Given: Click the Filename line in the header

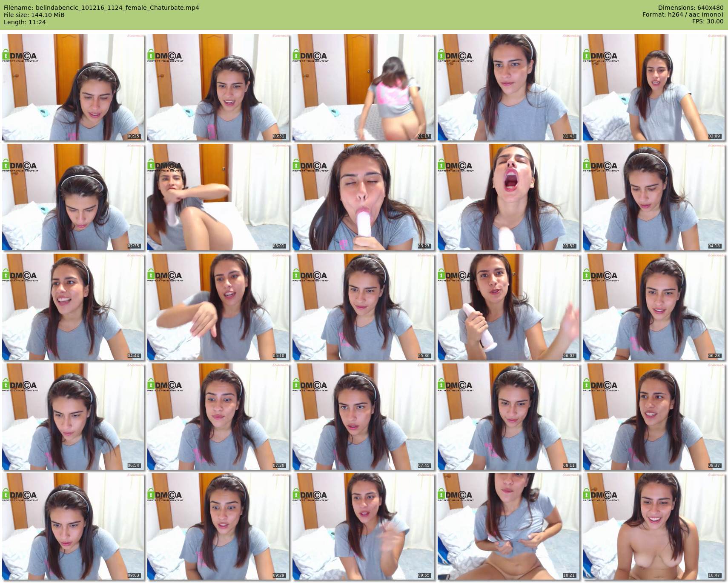Looking at the screenshot, I should 101,8.
